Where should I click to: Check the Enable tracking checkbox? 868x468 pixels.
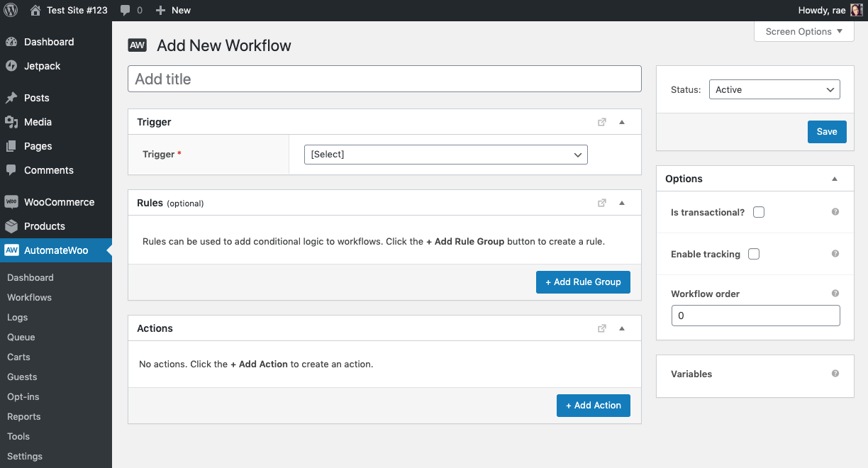[754, 254]
